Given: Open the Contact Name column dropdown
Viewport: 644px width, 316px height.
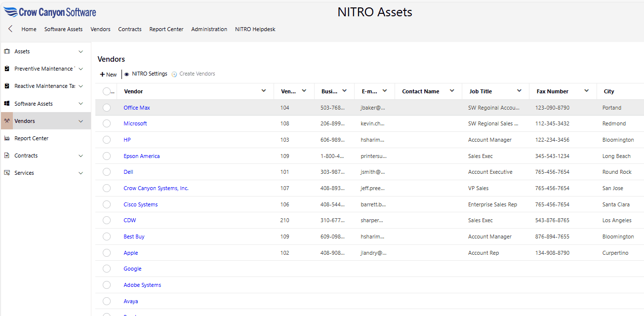Looking at the screenshot, I should (x=452, y=91).
